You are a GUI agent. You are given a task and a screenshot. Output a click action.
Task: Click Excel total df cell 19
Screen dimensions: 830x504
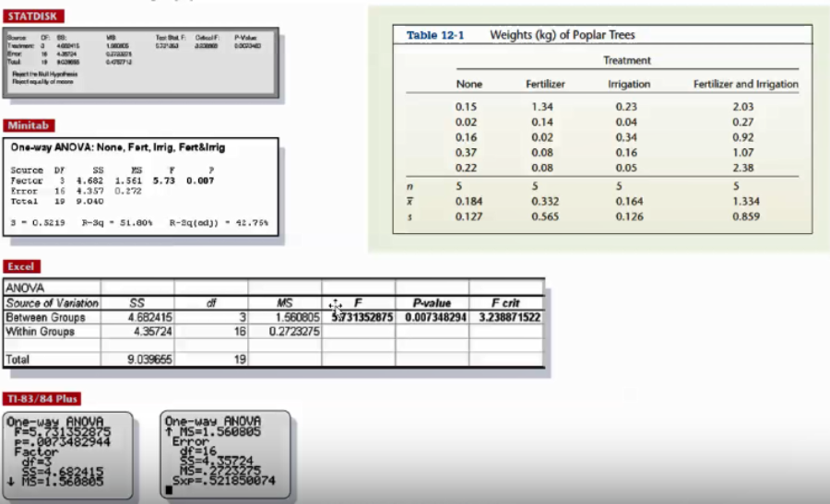point(211,359)
